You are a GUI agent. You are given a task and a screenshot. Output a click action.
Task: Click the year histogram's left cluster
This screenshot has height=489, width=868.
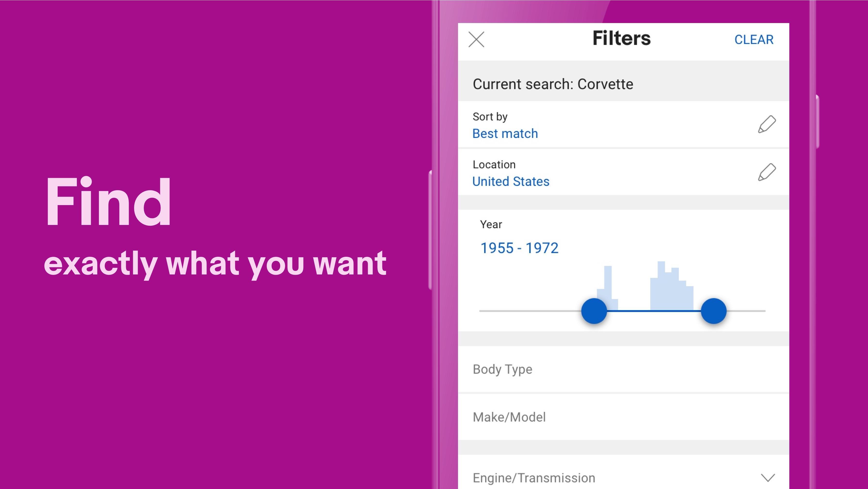tap(607, 288)
